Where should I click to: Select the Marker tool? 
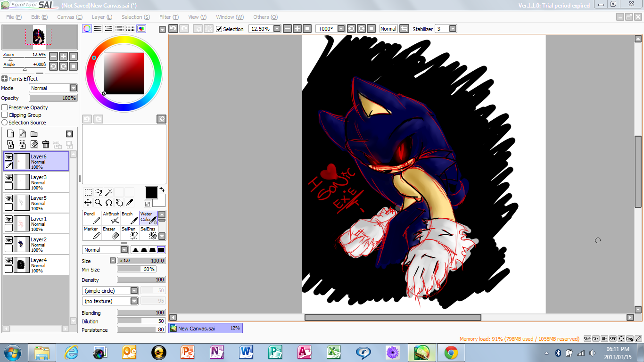pos(92,233)
